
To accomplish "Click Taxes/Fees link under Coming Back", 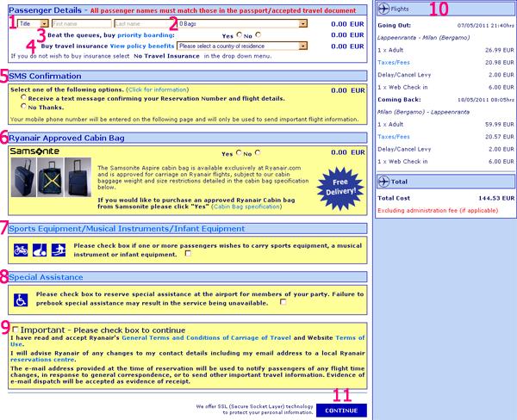I will (x=394, y=137).
